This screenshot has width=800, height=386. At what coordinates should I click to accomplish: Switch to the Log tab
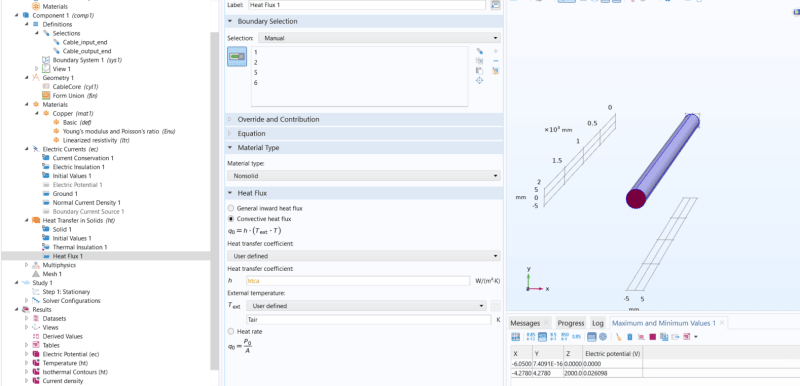597,323
